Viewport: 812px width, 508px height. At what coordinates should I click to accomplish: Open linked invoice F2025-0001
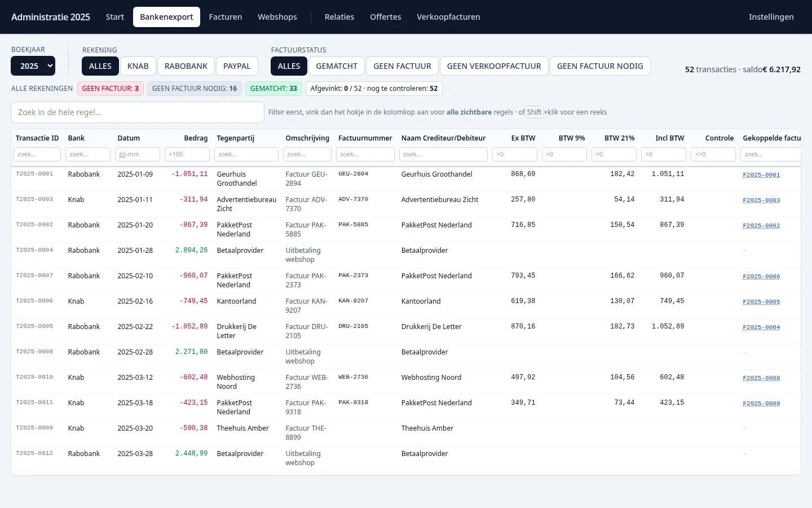(761, 175)
